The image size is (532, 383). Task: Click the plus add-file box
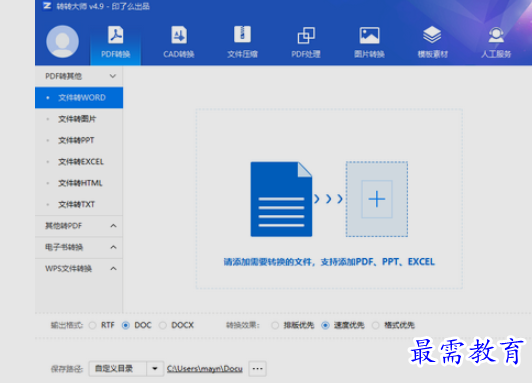pyautogui.click(x=377, y=199)
